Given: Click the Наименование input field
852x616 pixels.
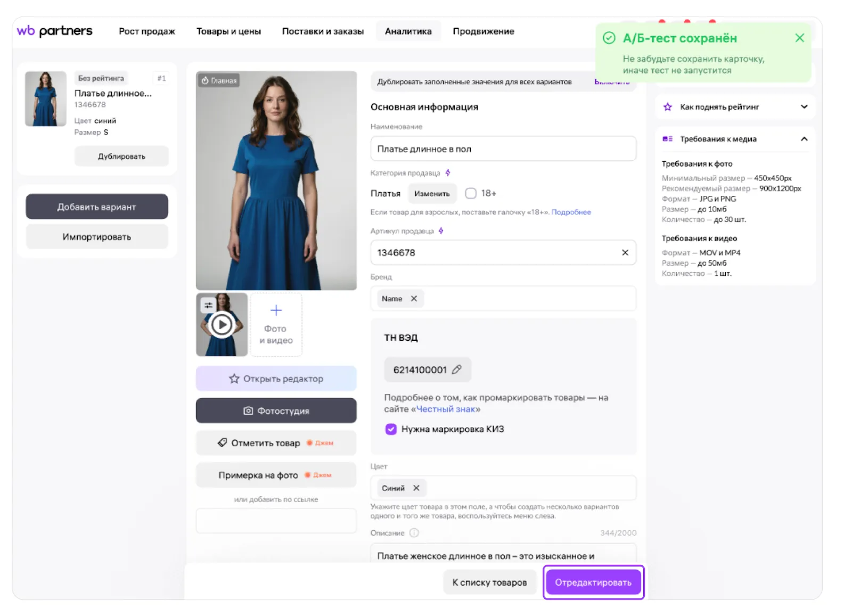Looking at the screenshot, I should (x=503, y=149).
